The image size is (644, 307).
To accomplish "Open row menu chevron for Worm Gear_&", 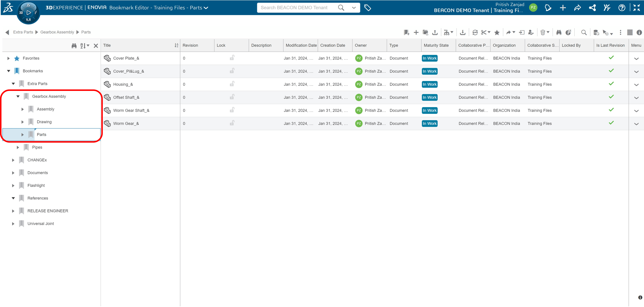I will pos(636,124).
